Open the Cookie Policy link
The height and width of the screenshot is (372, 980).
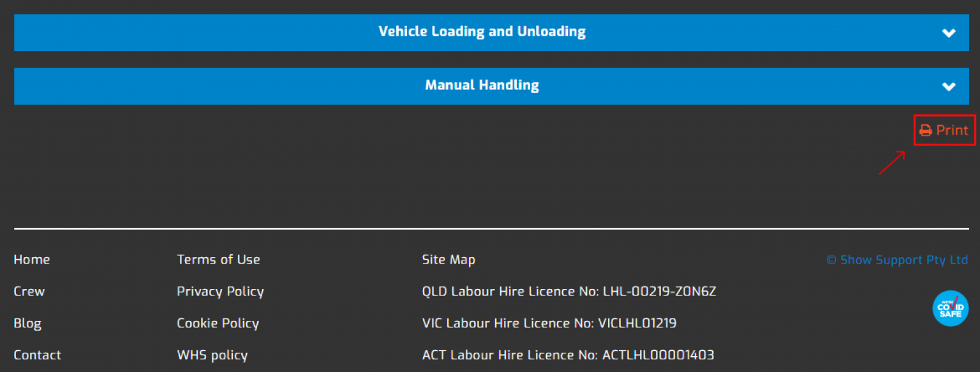(x=218, y=324)
